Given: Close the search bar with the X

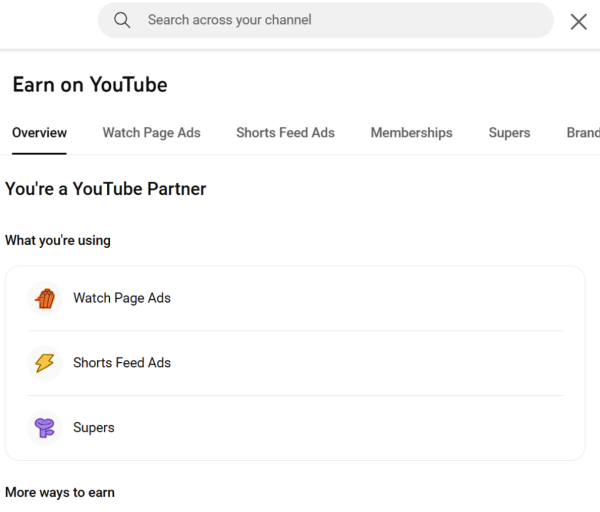Looking at the screenshot, I should (578, 21).
